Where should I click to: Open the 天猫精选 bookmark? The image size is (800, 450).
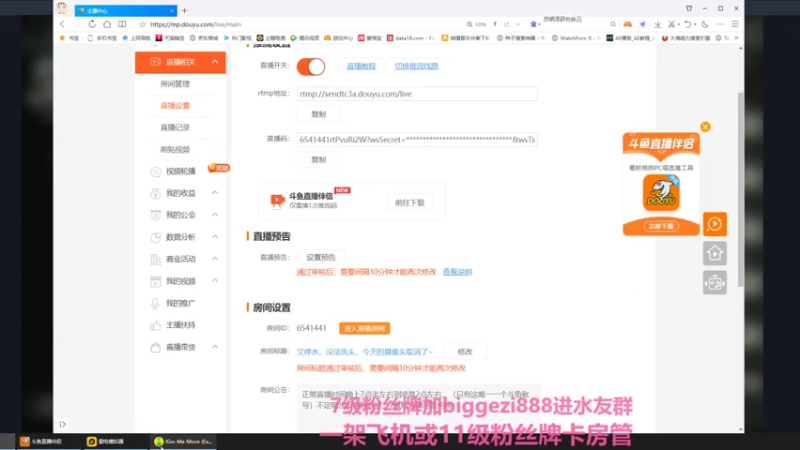click(x=170, y=38)
